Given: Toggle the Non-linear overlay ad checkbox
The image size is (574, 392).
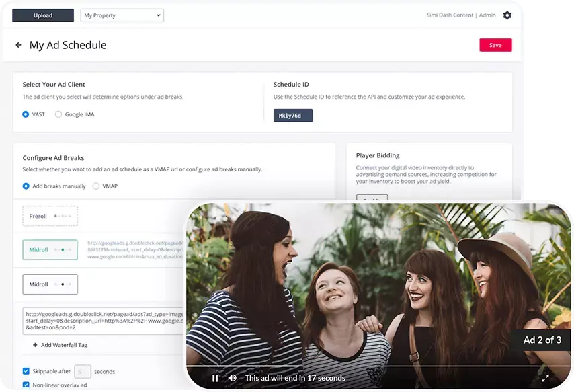Looking at the screenshot, I should click(x=26, y=385).
